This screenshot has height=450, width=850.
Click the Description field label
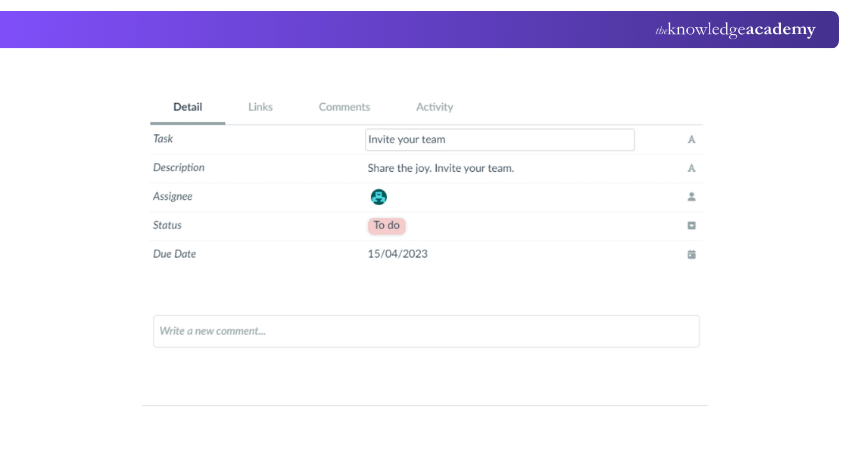click(x=178, y=168)
